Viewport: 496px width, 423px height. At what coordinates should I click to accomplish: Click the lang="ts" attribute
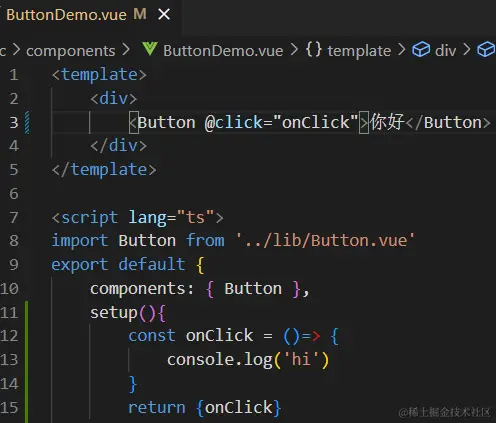171,218
